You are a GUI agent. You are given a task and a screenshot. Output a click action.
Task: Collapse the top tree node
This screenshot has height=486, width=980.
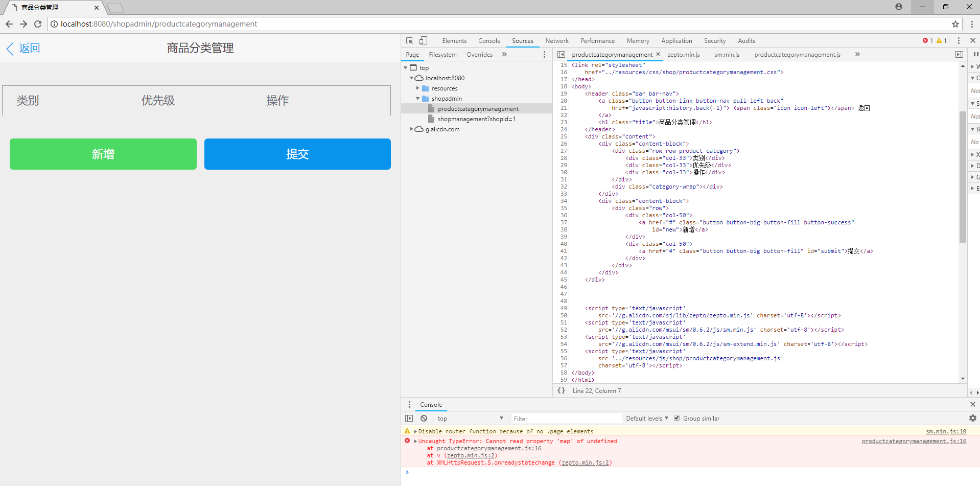[406, 68]
